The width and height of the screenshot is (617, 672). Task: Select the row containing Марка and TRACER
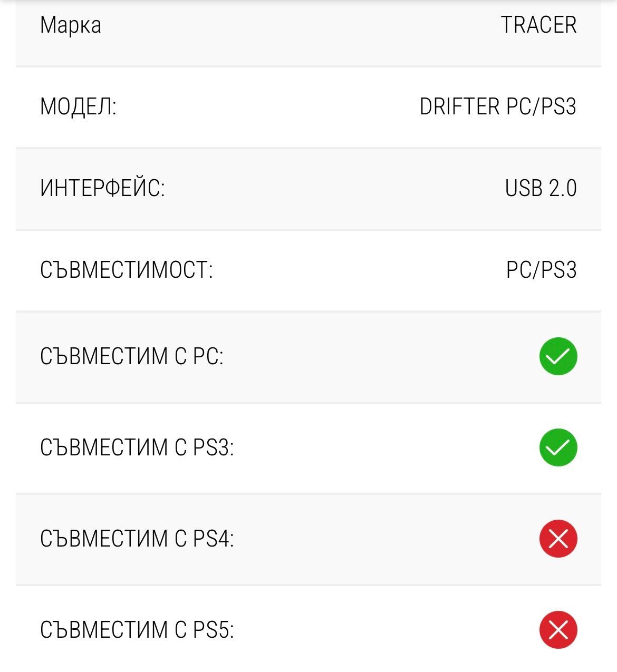point(308,33)
